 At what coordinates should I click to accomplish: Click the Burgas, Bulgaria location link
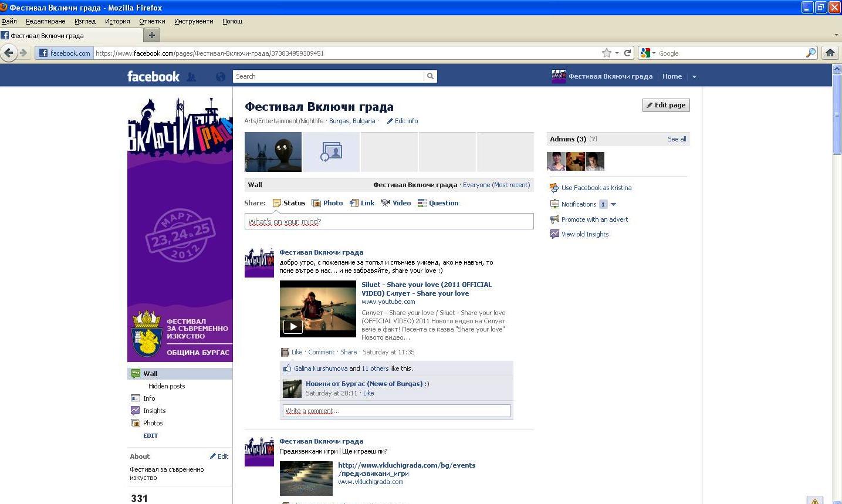(x=352, y=121)
